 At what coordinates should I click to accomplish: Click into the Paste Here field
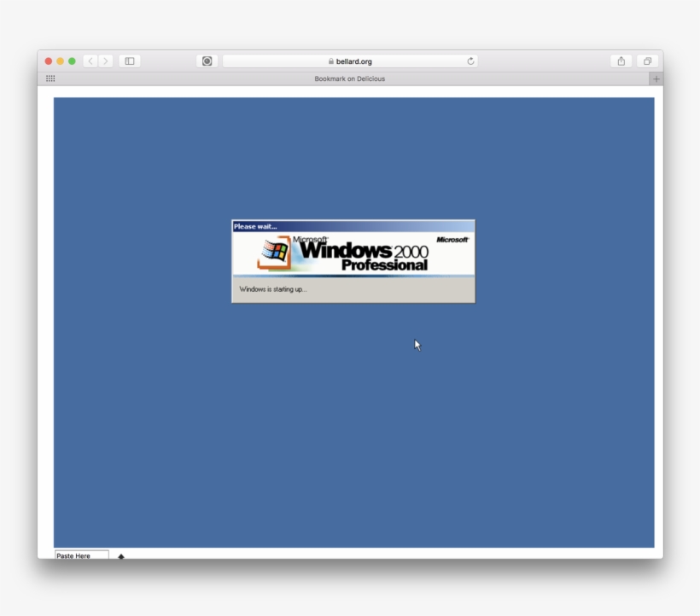(82, 555)
